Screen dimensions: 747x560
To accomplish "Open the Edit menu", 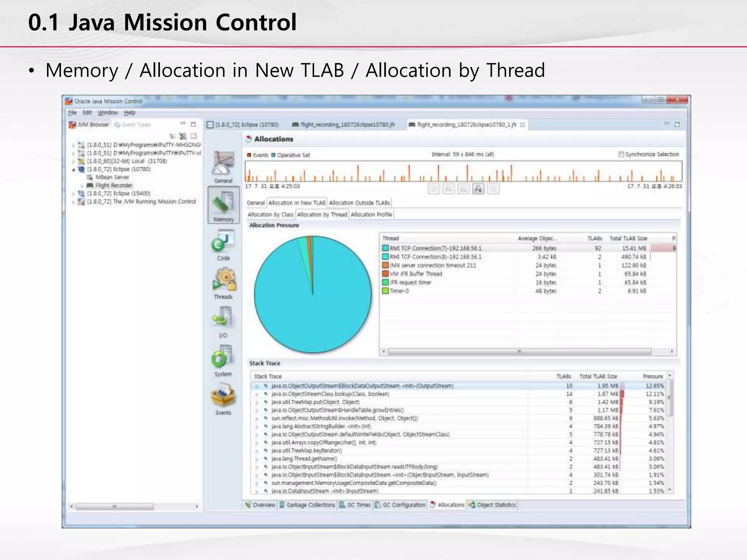I will click(87, 113).
